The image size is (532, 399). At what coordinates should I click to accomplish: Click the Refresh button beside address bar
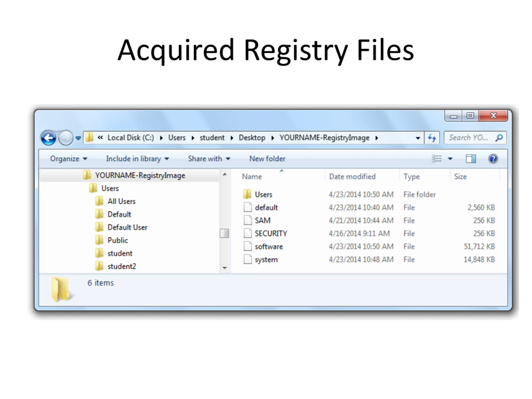tap(432, 138)
